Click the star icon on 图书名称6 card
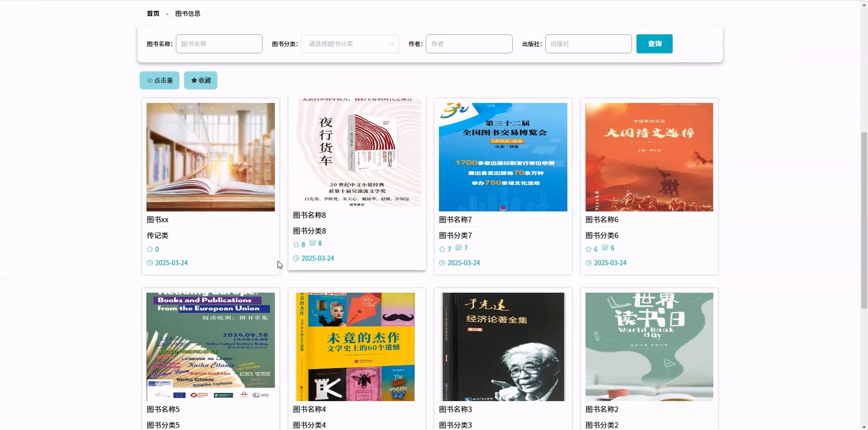 point(588,249)
